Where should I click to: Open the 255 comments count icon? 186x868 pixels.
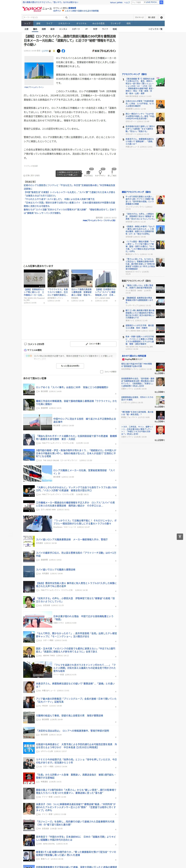coord(45,51)
